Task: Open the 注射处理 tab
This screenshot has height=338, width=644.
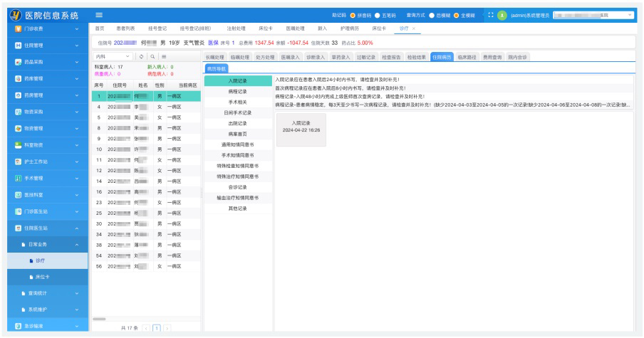Action: 237,28
